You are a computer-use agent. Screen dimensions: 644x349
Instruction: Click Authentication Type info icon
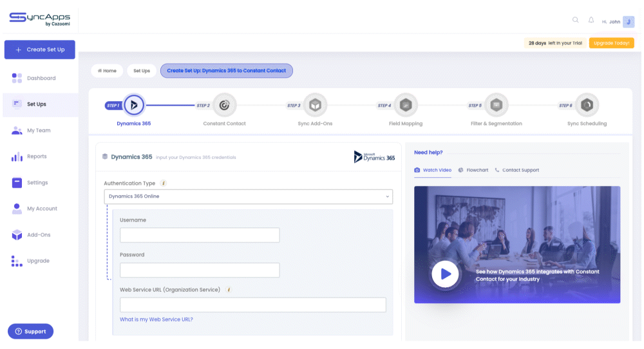pyautogui.click(x=163, y=183)
